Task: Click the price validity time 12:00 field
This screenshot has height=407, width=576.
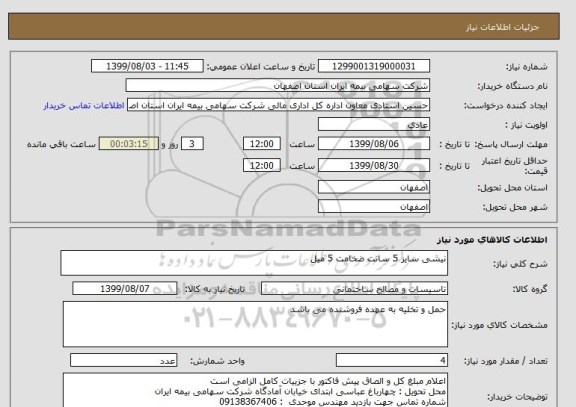Action: point(262,165)
